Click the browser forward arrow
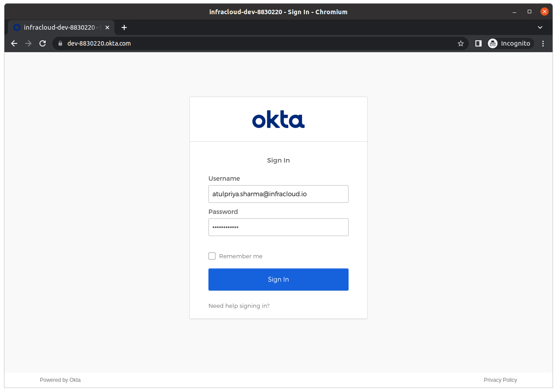Viewport: 557px width, 392px height. 28,43
